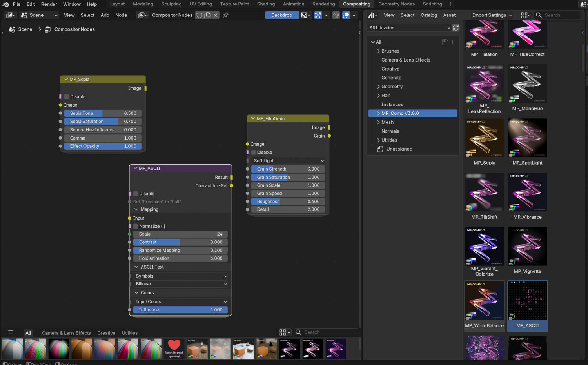Refresh the asset library list
The height and width of the screenshot is (365, 588).
click(455, 28)
